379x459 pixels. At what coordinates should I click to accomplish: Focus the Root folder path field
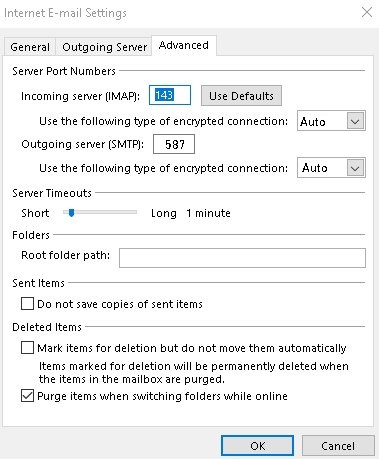[242, 258]
